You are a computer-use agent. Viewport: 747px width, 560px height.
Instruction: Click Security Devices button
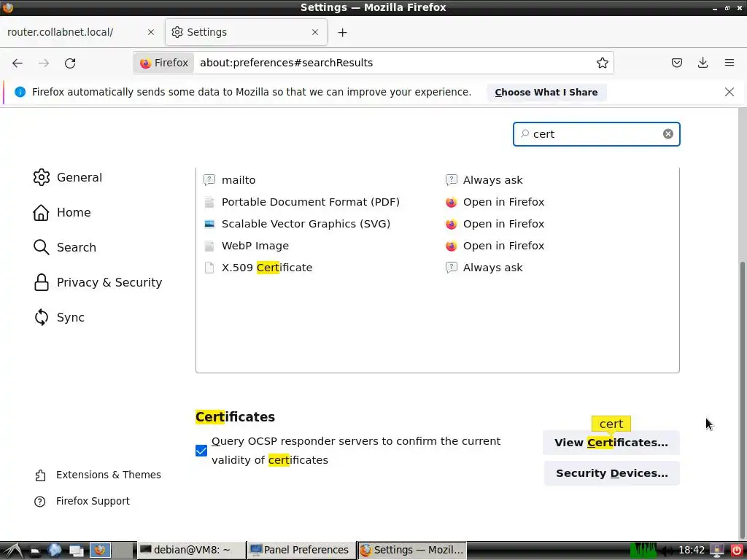pyautogui.click(x=612, y=473)
